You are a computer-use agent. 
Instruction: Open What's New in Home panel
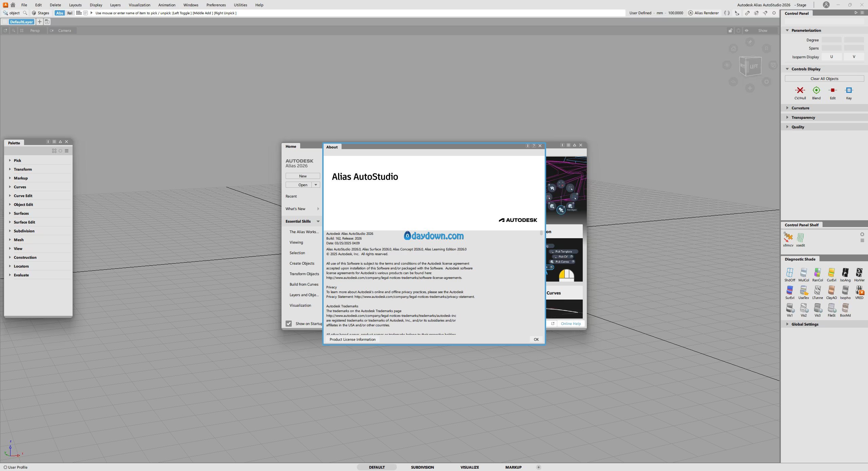click(x=302, y=209)
